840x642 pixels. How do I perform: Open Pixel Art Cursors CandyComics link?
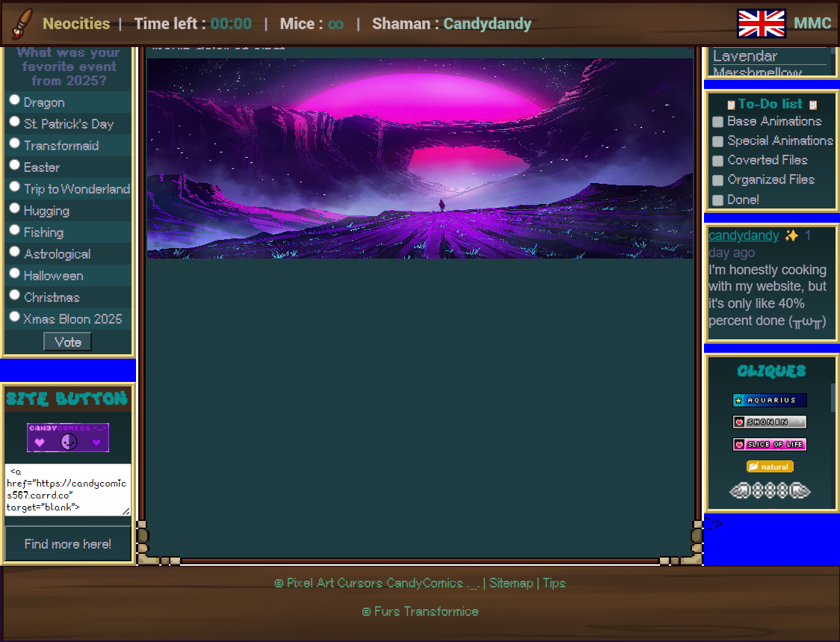377,583
